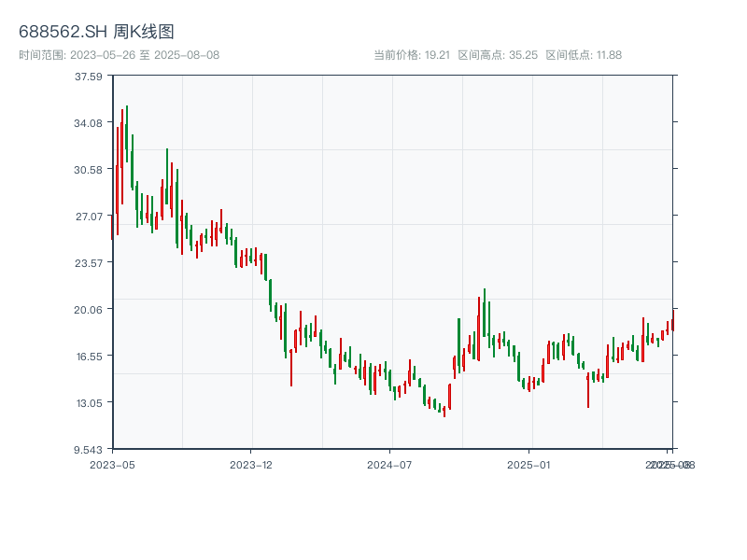Click the 16.55 y-axis tick label
Screen dimensions: 747x560
(x=89, y=357)
